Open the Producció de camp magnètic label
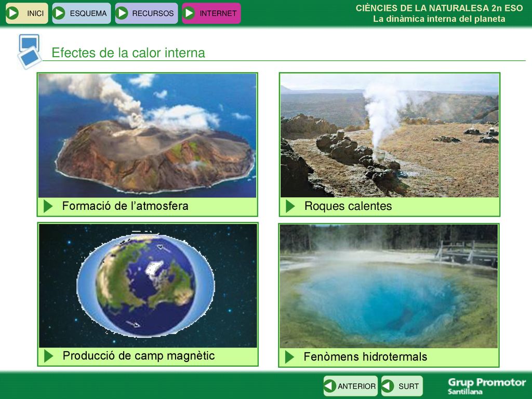The image size is (532, 399). point(139,355)
